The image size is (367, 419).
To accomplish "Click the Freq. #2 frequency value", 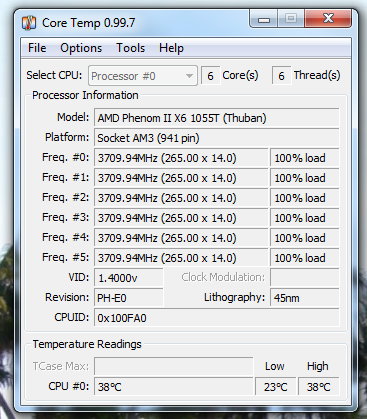I will click(x=181, y=198).
